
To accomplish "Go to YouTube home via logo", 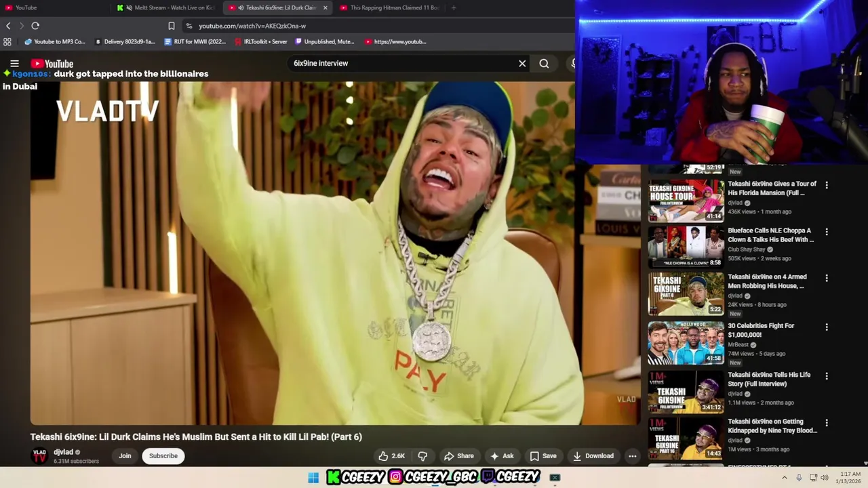I will tap(52, 64).
